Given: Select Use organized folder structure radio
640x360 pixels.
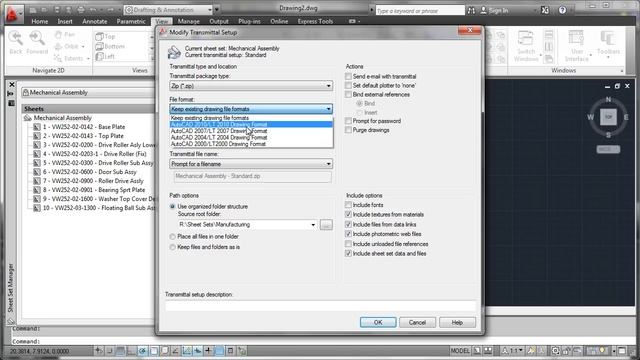Looking at the screenshot, I should 173,207.
